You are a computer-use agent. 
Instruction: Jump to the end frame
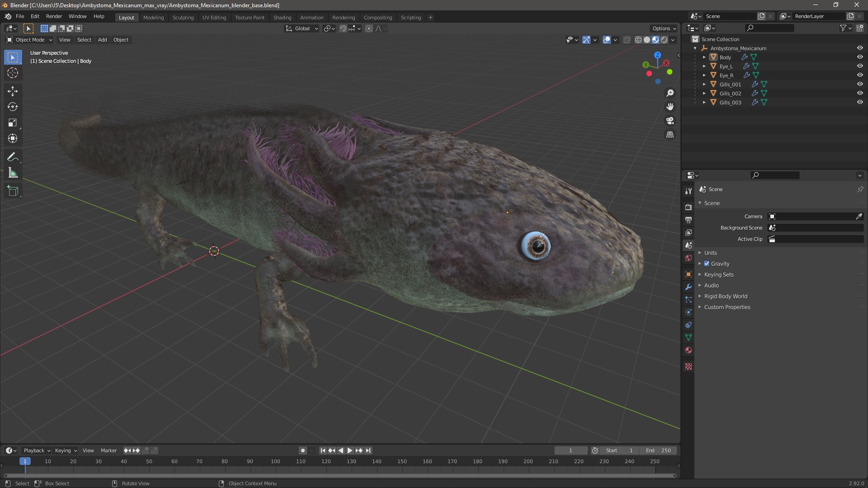pos(368,450)
